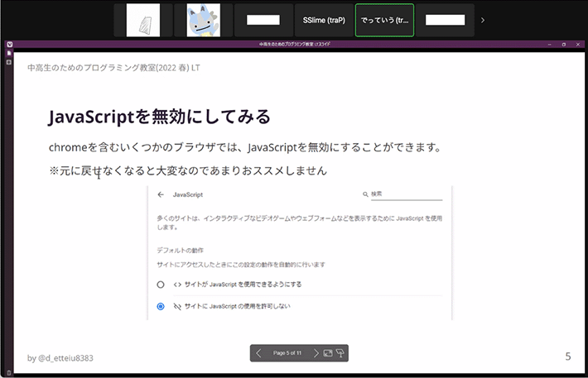Click the 検索 search field in settings
This screenshot has width=588, height=378.
point(406,194)
